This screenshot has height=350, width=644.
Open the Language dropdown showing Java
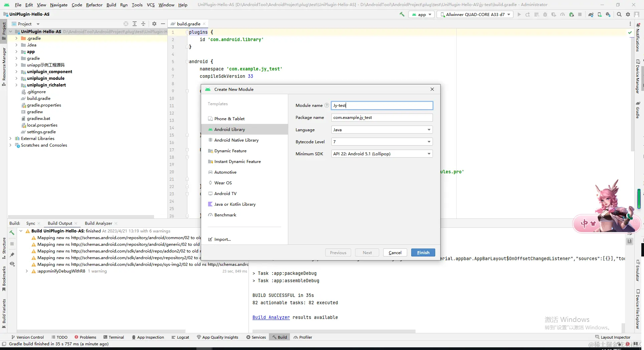[x=382, y=130]
